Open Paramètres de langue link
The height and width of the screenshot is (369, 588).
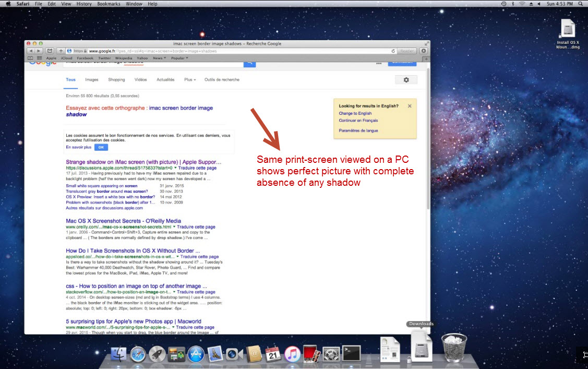click(358, 130)
